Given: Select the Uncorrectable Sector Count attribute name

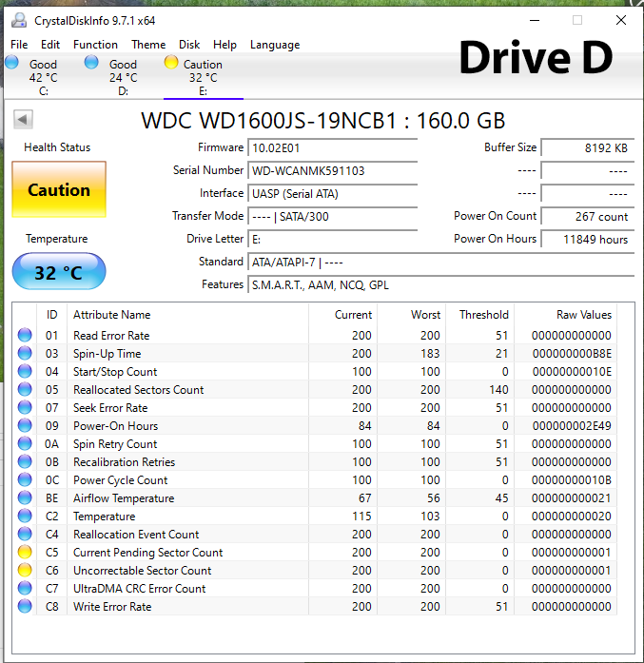Looking at the screenshot, I should pyautogui.click(x=142, y=571).
